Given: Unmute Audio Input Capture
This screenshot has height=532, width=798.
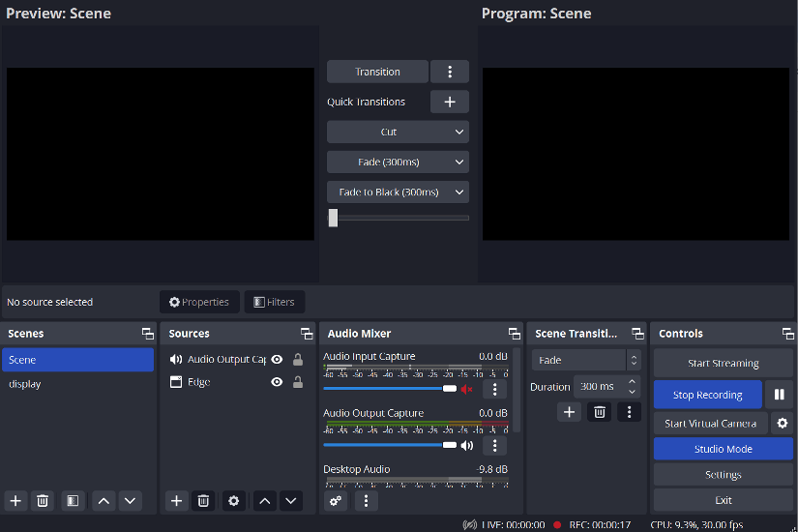Looking at the screenshot, I should coord(466,390).
